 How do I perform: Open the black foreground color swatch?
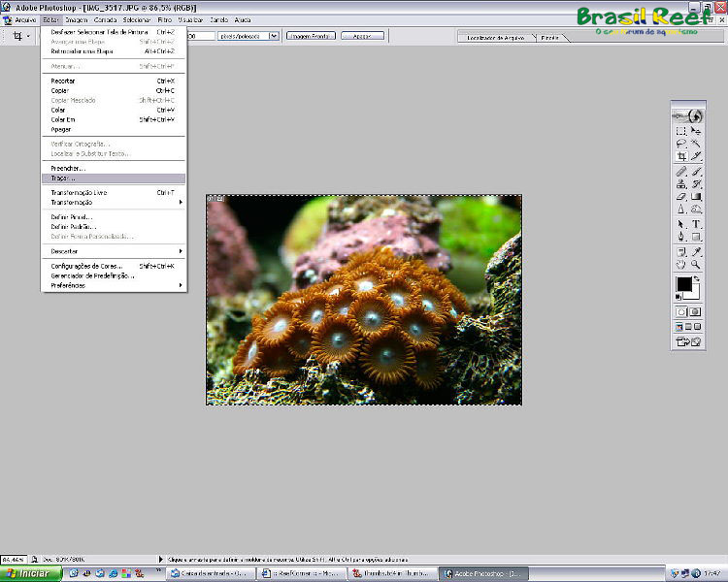[x=684, y=284]
